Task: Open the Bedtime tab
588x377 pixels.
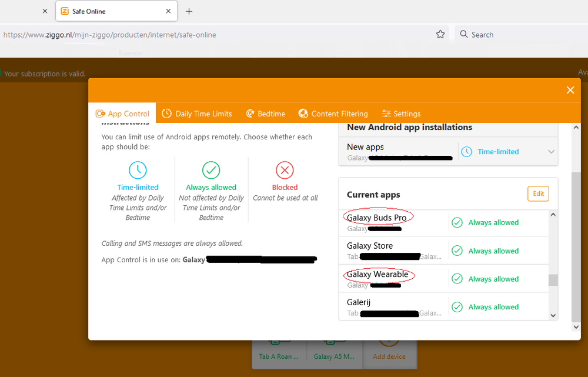Action: point(266,114)
